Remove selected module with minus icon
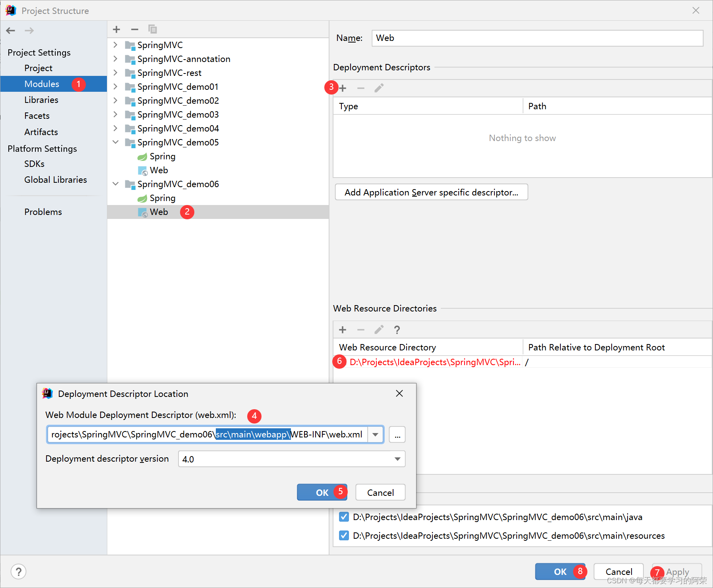This screenshot has width=713, height=588. click(x=135, y=29)
